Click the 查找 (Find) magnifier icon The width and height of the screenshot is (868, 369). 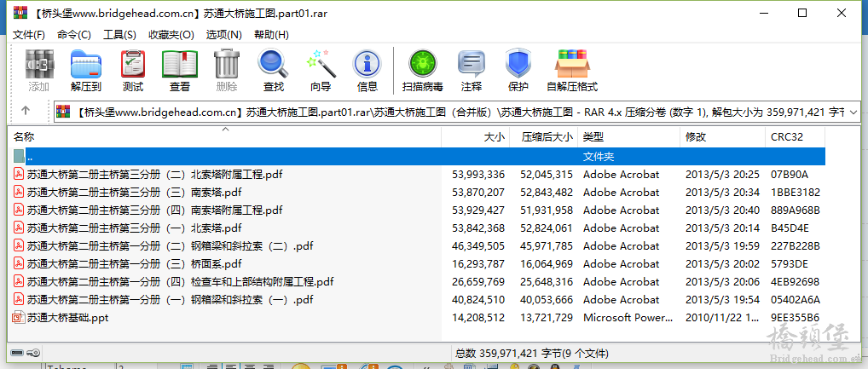(x=274, y=64)
